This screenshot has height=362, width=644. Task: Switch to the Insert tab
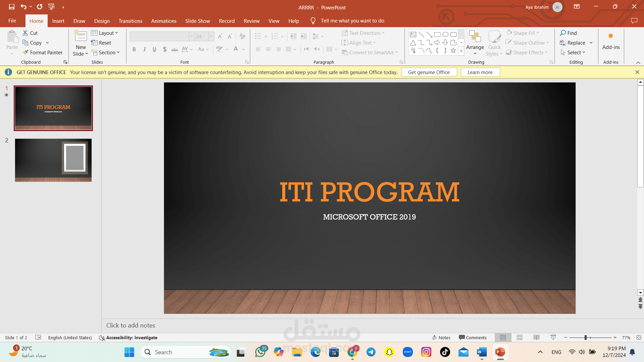[58, 21]
